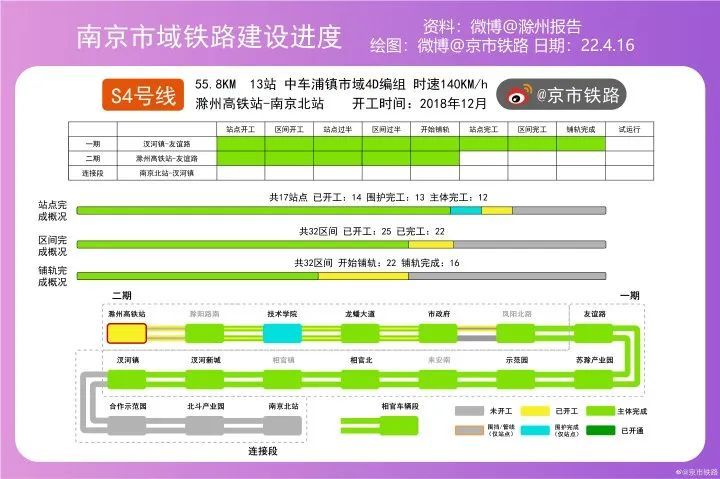Click the title 南京市域铁路建设进度
720x479 pixels.
tap(209, 37)
